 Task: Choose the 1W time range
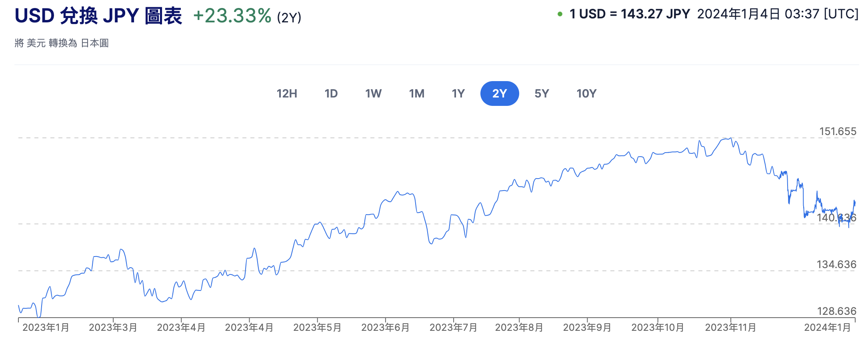(x=373, y=93)
